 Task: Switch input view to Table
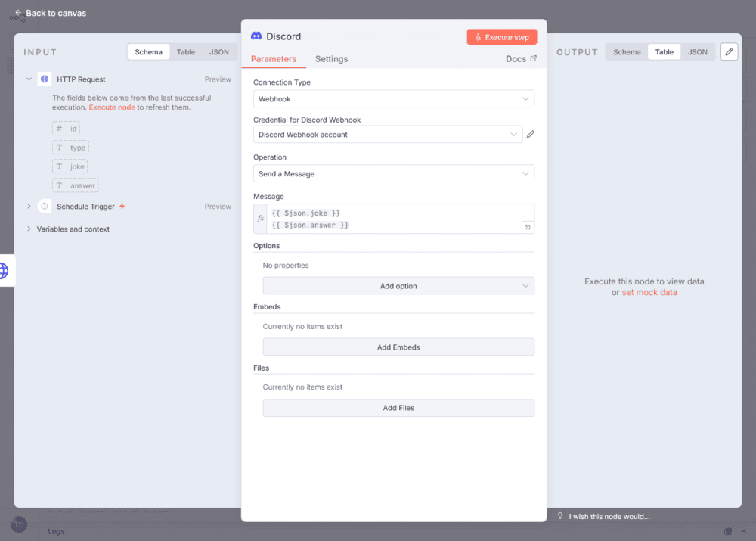coord(186,52)
